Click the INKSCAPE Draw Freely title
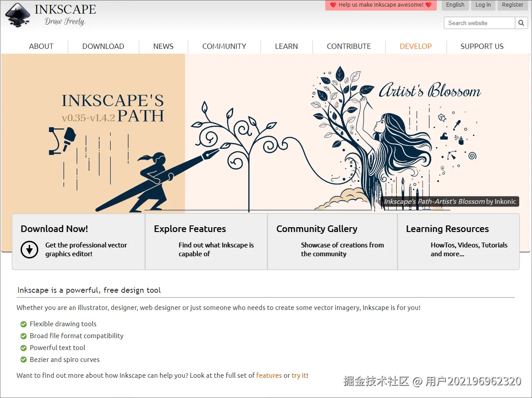532x398 pixels. pos(65,15)
